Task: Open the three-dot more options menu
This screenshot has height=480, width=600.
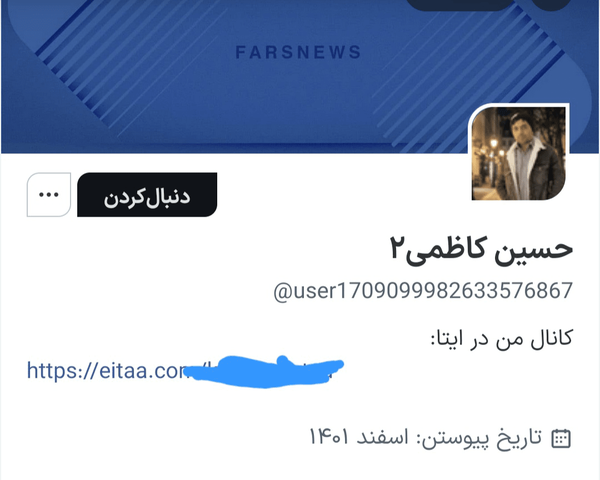Action: coord(49,195)
